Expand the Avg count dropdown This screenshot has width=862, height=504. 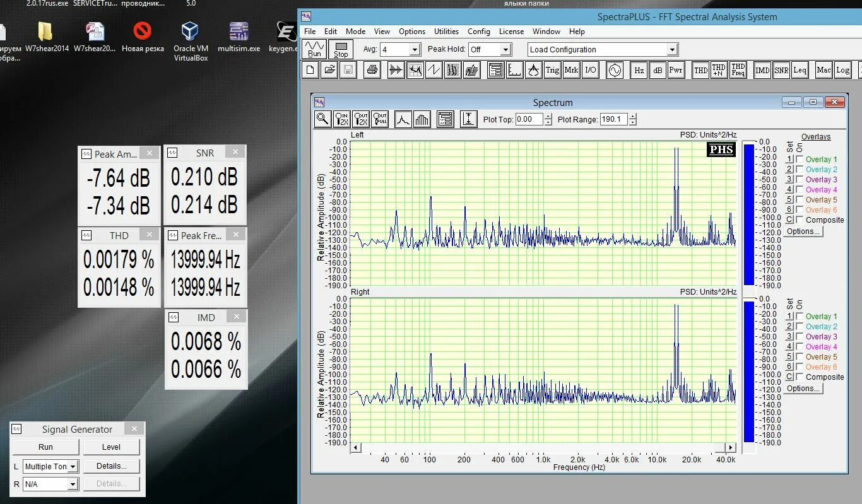415,49
